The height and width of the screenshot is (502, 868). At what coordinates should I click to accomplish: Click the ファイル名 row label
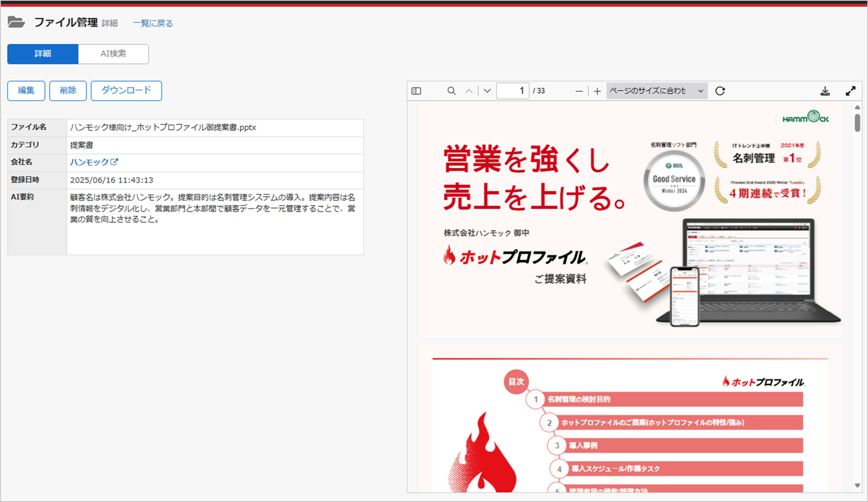point(28,127)
